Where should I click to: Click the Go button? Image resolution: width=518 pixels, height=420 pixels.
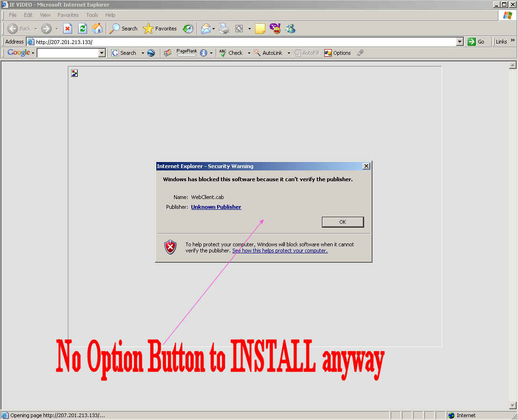[476, 42]
